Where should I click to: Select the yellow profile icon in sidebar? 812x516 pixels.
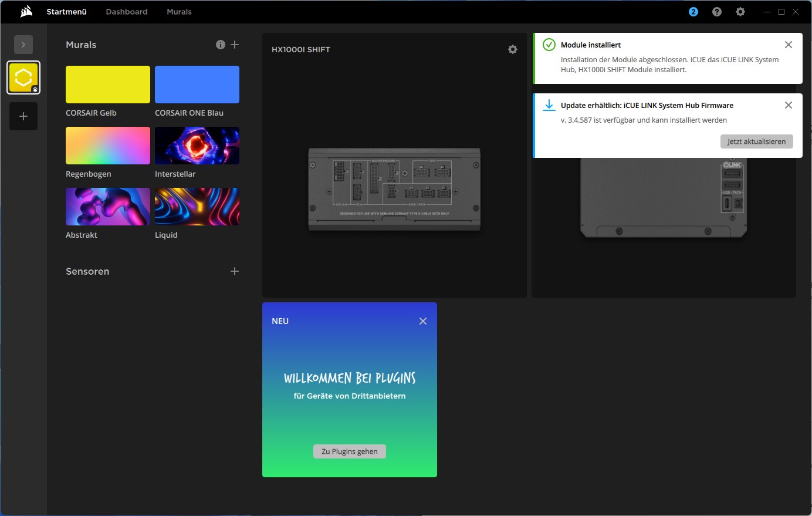click(x=23, y=77)
